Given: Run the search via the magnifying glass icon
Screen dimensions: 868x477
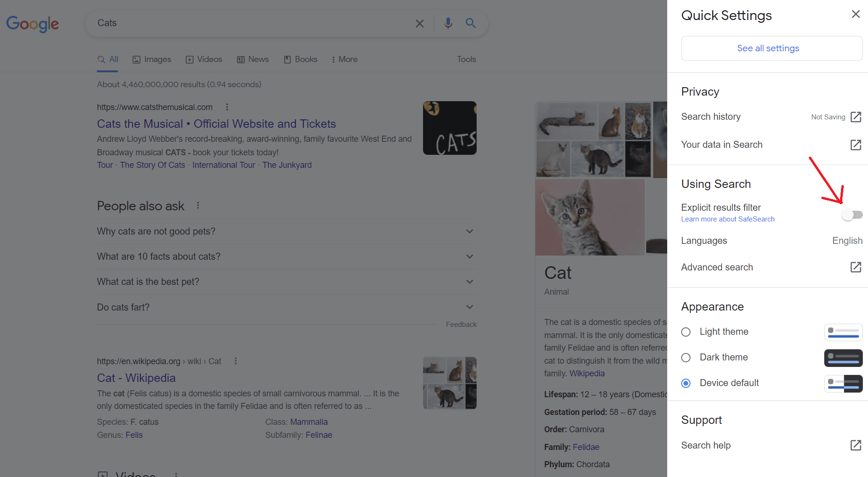Looking at the screenshot, I should pyautogui.click(x=471, y=23).
